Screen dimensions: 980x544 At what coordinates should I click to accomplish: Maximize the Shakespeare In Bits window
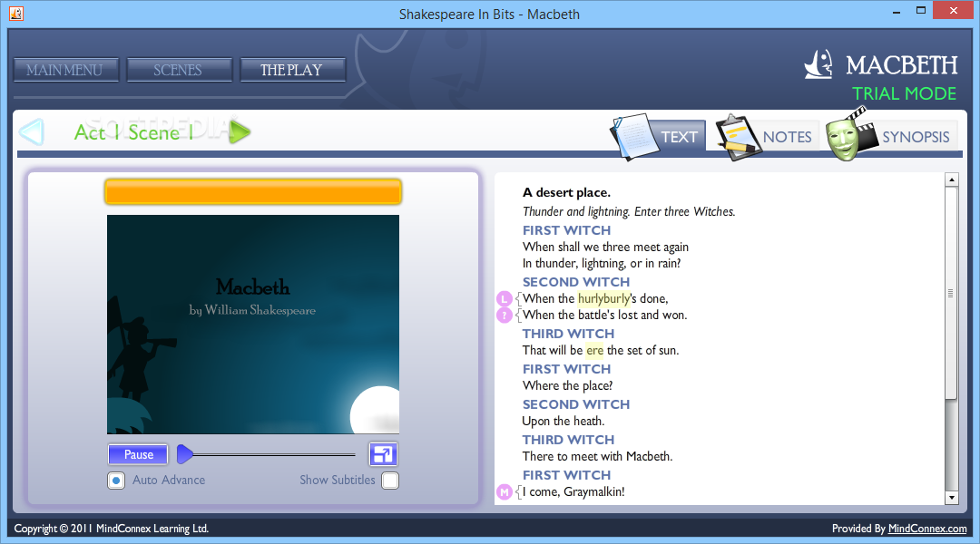[x=921, y=11]
